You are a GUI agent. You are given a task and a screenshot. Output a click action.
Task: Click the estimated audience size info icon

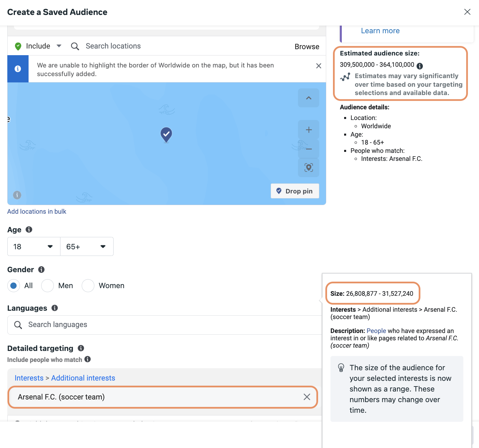click(420, 66)
